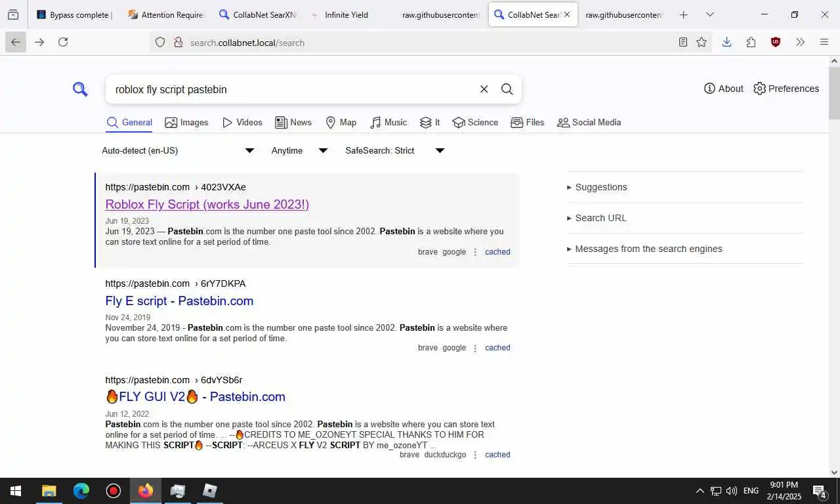
Task: Open the SafeSearch Strict dropdown
Action: [395, 151]
